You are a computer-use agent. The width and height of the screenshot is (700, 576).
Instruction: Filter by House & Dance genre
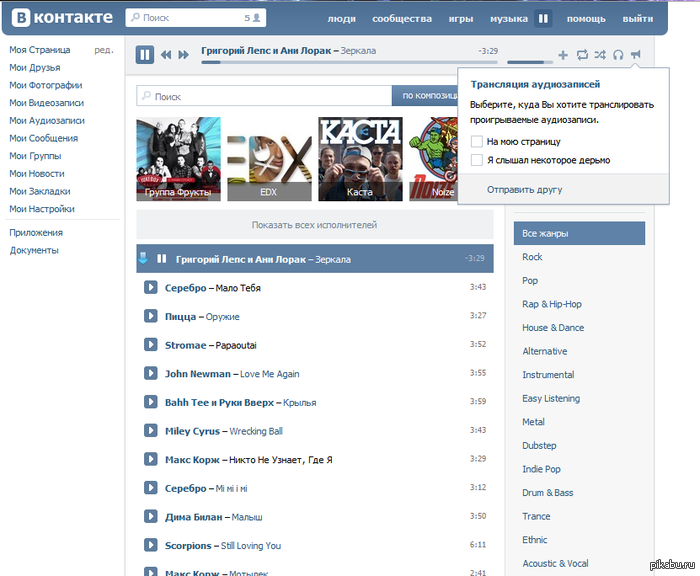(x=553, y=328)
